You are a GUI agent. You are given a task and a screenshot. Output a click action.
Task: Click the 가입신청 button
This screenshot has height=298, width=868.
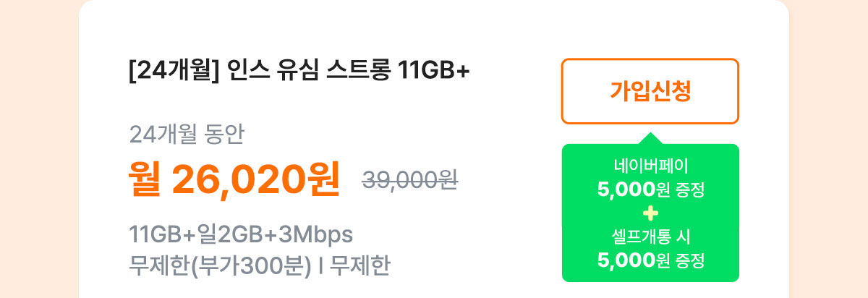[x=650, y=91]
